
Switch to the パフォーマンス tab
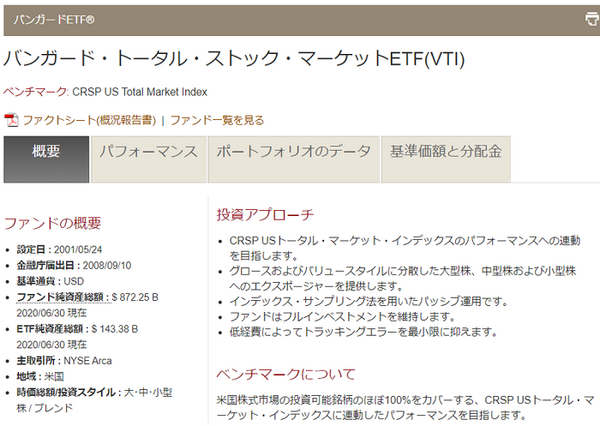point(148,159)
